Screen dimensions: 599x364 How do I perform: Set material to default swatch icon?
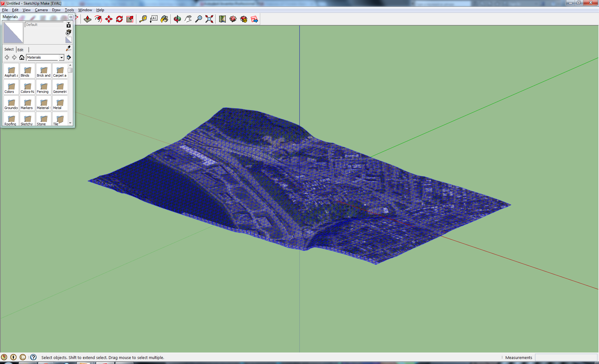tap(69, 40)
